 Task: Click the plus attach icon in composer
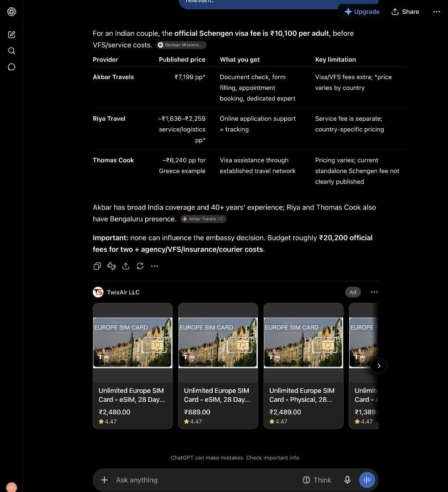tap(105, 480)
